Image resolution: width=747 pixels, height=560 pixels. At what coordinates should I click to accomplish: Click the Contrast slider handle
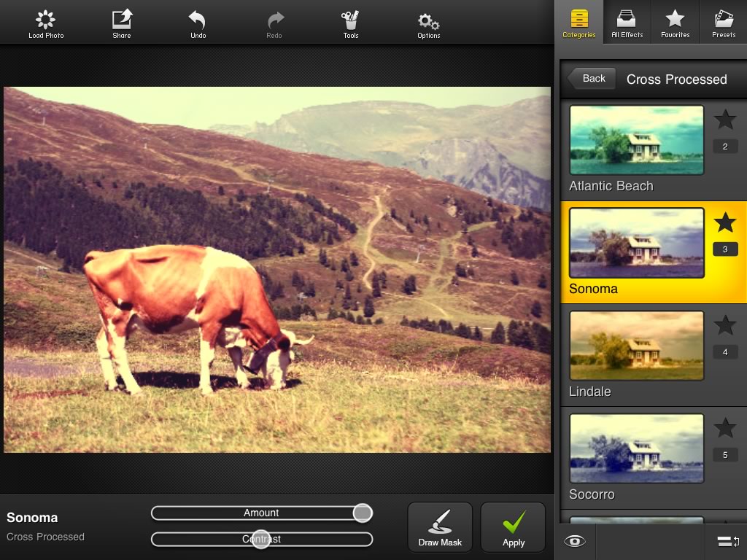coord(261,539)
